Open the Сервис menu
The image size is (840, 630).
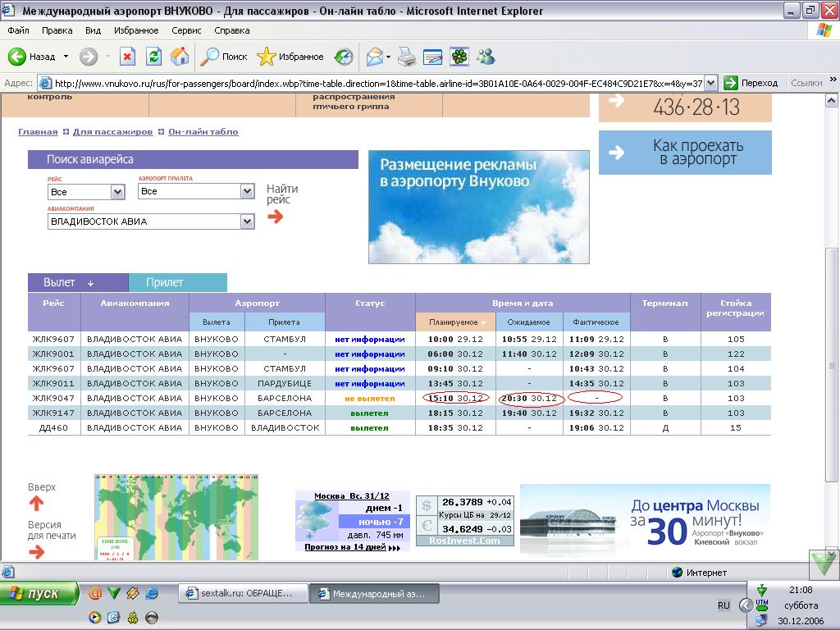coord(186,30)
